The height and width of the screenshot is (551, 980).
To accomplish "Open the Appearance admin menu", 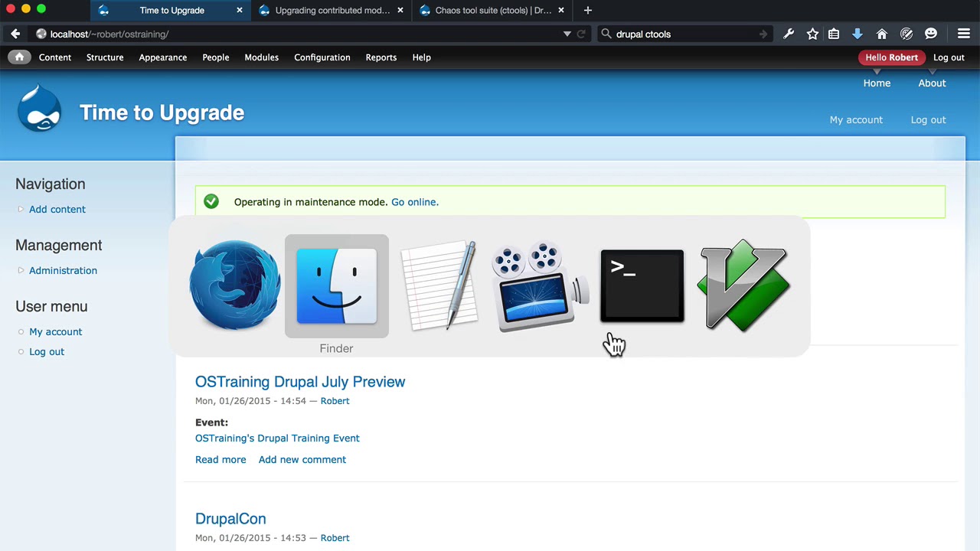I will pos(163,57).
